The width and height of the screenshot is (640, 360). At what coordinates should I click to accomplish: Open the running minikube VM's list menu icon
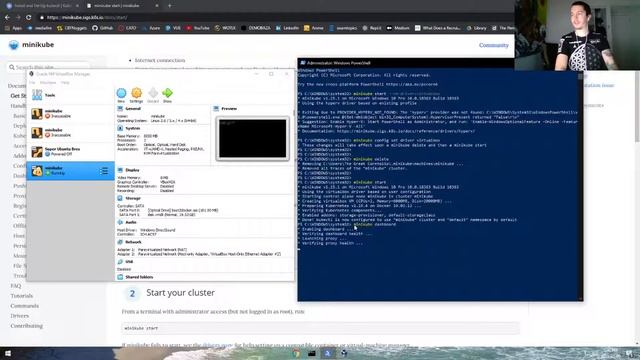(x=104, y=171)
